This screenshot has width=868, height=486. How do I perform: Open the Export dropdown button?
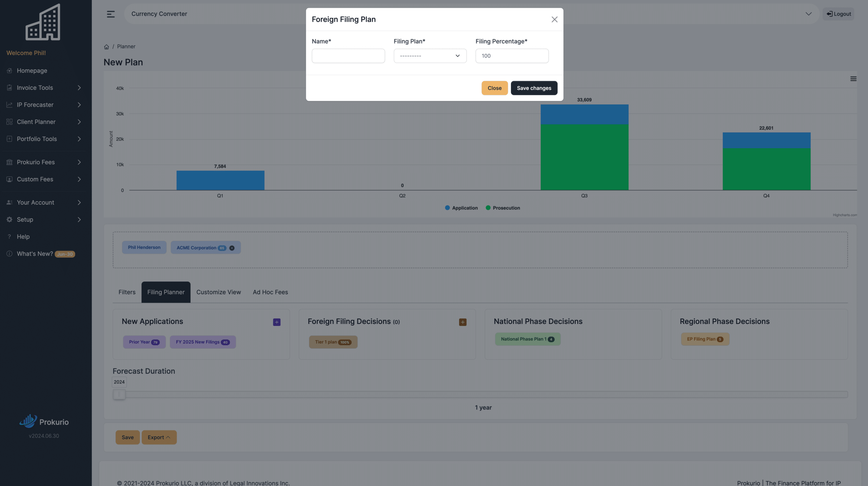159,438
